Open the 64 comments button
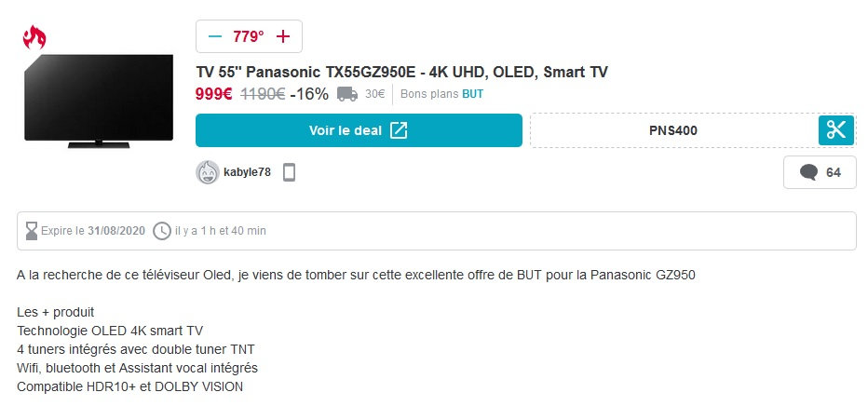The width and height of the screenshot is (868, 406). coord(820,172)
